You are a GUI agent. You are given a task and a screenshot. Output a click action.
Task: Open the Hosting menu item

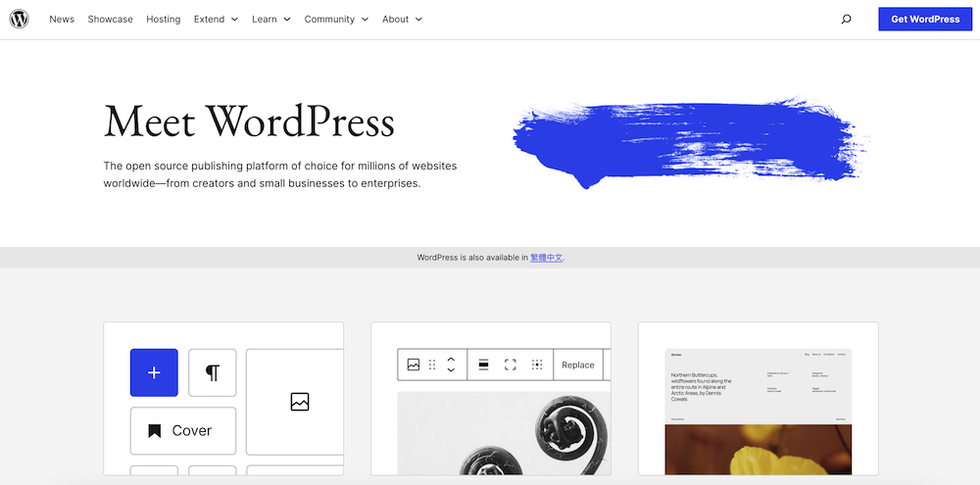coord(164,20)
